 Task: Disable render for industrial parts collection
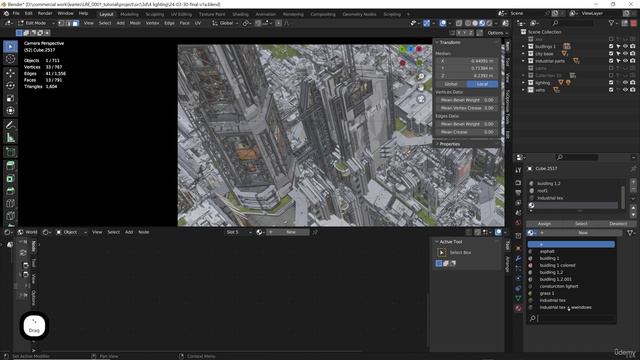click(633, 61)
